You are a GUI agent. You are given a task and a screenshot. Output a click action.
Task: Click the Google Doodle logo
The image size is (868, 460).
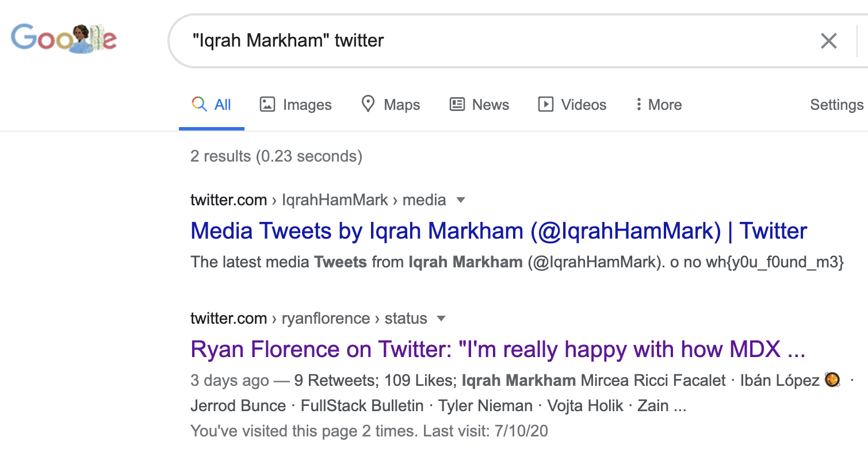click(64, 39)
